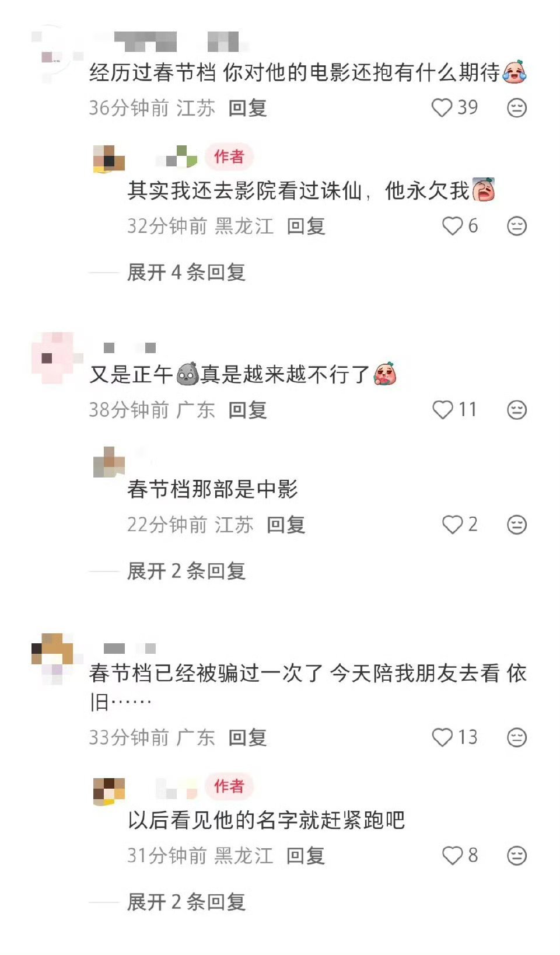This screenshot has width=560, height=955.
Task: Tap the heart beside 13 likes
Action: pos(442,737)
